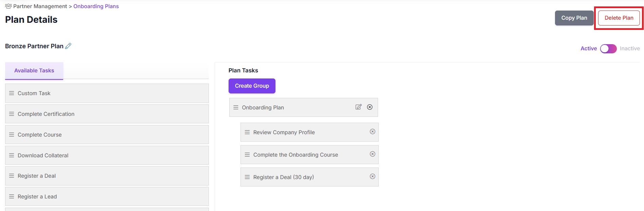Open the edit icon on Onboarding Plan group
This screenshot has height=211, width=644.
tap(358, 107)
